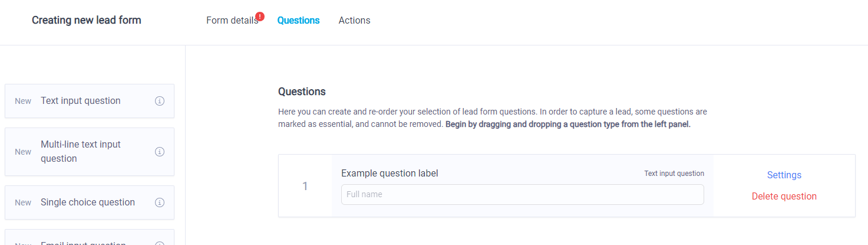Open Settings for question 1
This screenshot has height=245, width=868.
click(x=784, y=175)
